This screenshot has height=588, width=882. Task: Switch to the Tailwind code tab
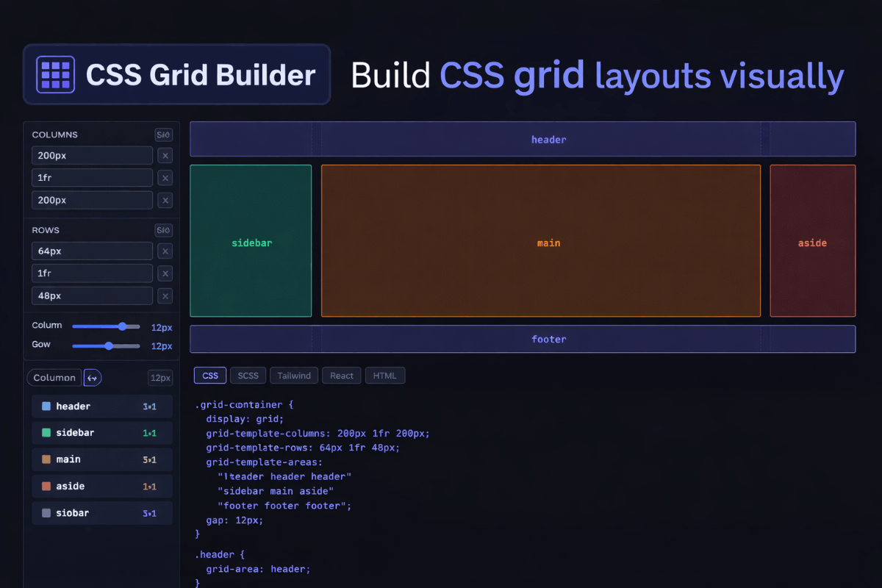[x=294, y=376]
